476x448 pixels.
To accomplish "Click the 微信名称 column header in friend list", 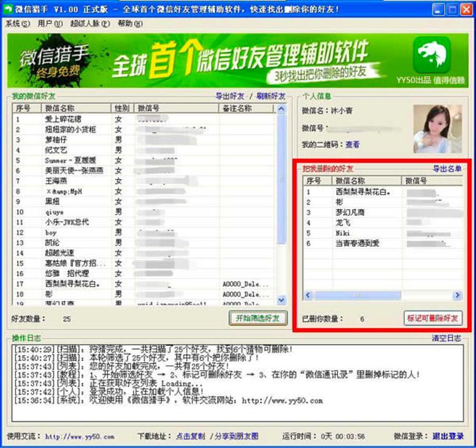I will point(76,108).
